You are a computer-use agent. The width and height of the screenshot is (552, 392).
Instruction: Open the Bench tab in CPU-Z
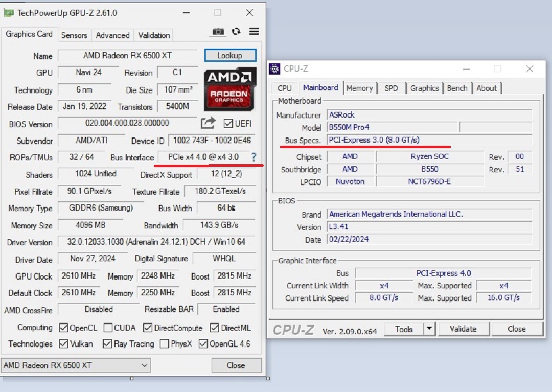tap(457, 88)
